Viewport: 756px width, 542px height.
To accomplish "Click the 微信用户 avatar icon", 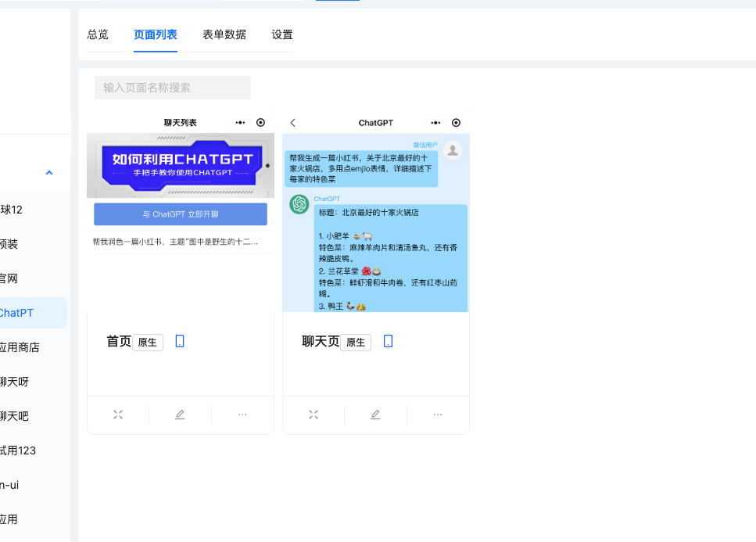I will (453, 150).
